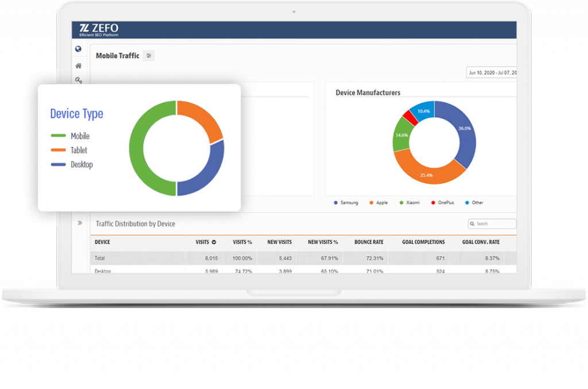Select the home icon in the left sidebar
Image resolution: width=588 pixels, height=389 pixels.
[78, 67]
